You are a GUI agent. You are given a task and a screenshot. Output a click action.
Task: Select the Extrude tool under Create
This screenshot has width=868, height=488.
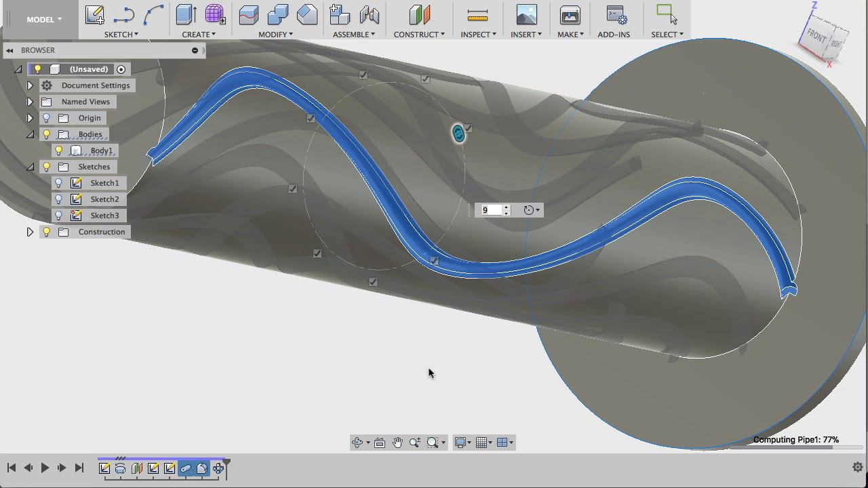point(186,15)
